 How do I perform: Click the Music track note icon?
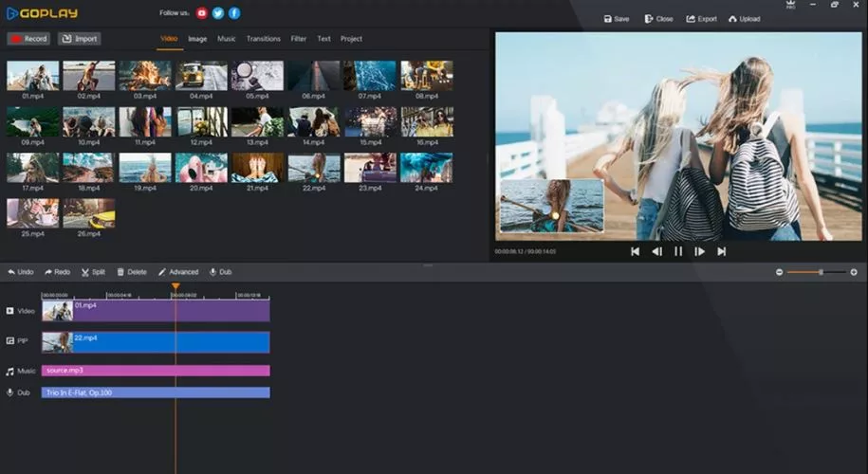pyautogui.click(x=10, y=371)
